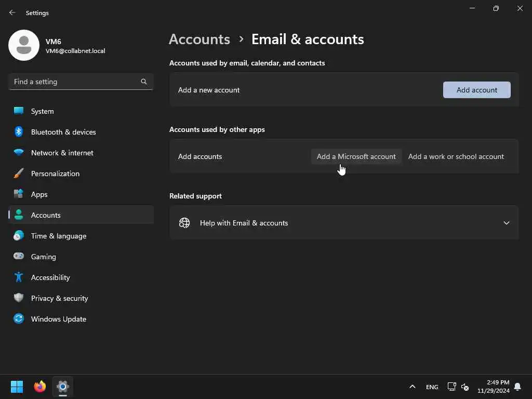Launch Firefox from the taskbar
532x399 pixels.
click(39, 387)
